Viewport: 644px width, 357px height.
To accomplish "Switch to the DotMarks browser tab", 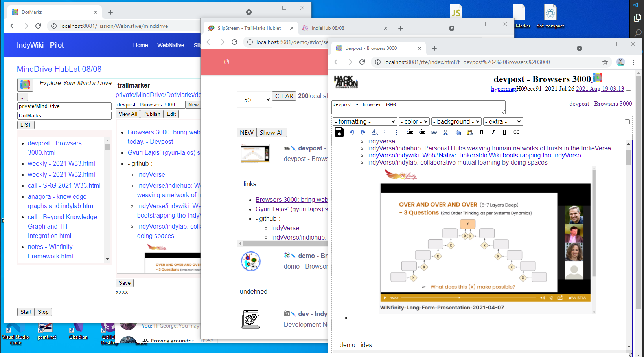I will pos(55,12).
